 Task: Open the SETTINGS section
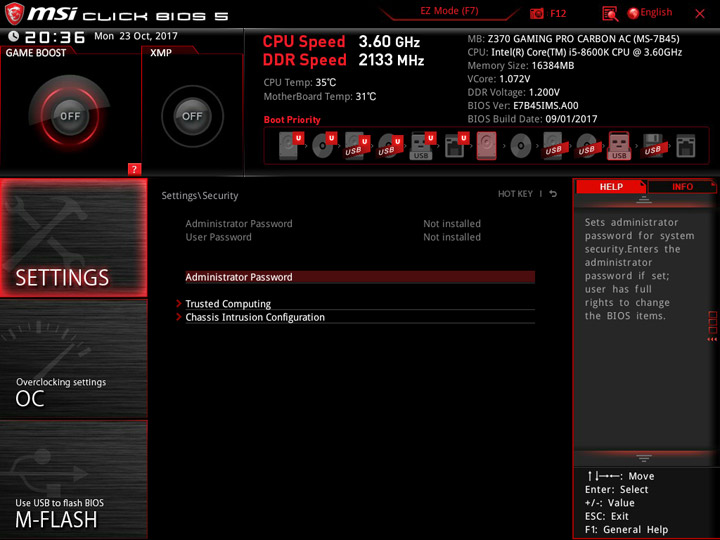74,238
